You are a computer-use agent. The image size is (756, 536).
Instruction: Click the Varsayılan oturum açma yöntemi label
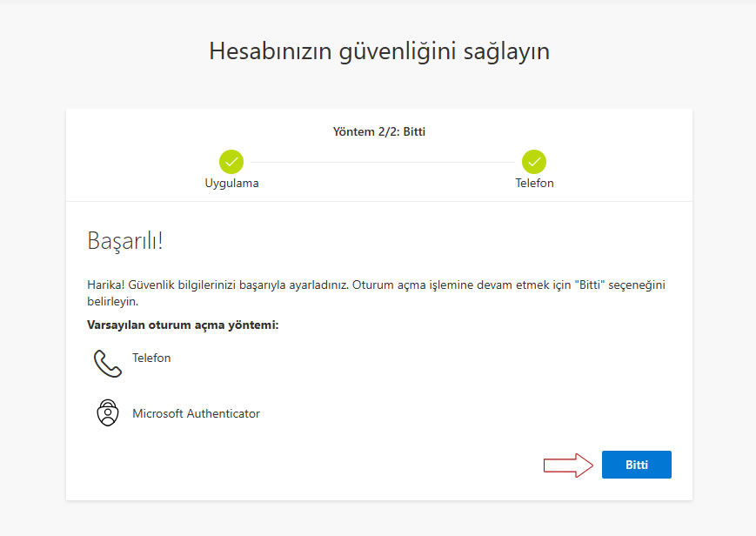pos(183,325)
